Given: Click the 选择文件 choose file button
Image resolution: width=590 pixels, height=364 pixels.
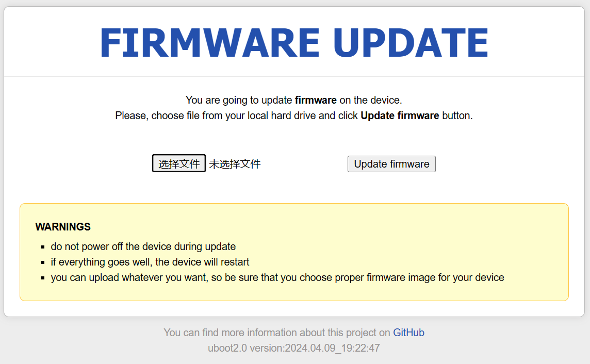Looking at the screenshot, I should (179, 163).
